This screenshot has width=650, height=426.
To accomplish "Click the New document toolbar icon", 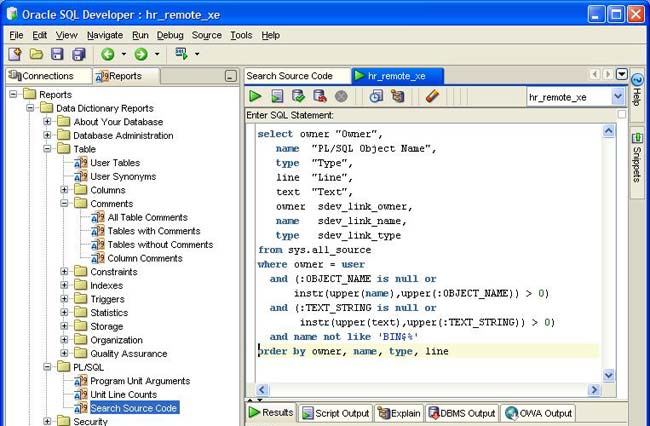I will click(x=15, y=54).
